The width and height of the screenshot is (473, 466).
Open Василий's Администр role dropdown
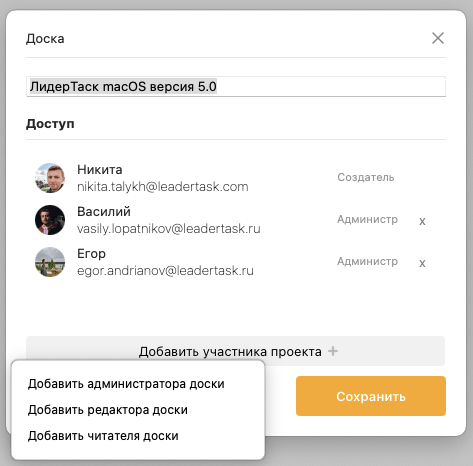pos(367,219)
